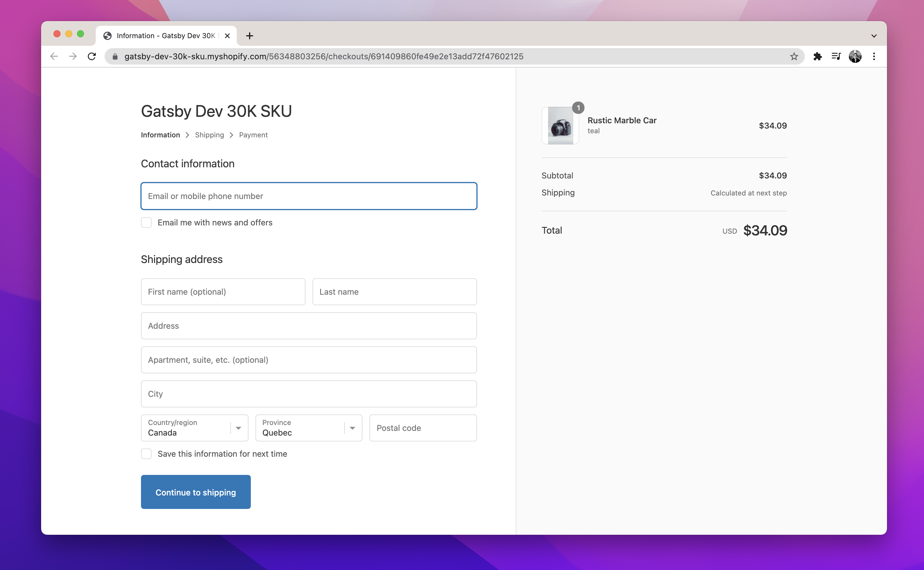The image size is (924, 570).
Task: Select the Payment breadcrumb step
Action: (x=253, y=135)
